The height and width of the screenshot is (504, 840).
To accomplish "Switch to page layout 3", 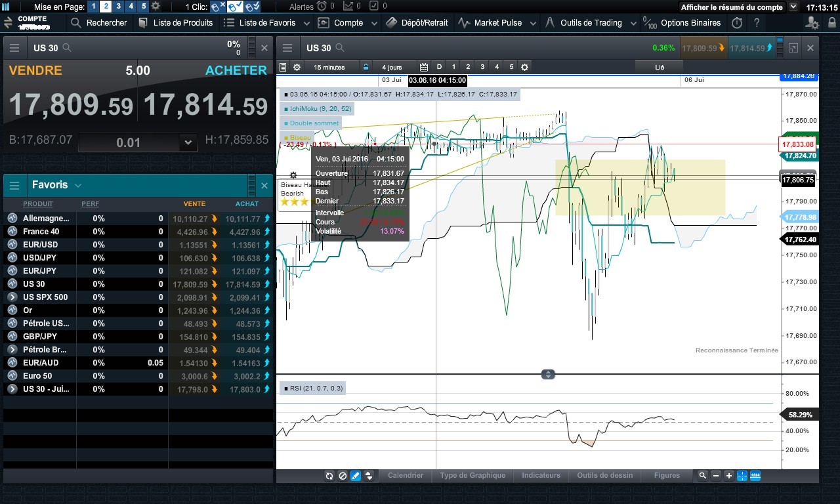I will click(x=118, y=7).
